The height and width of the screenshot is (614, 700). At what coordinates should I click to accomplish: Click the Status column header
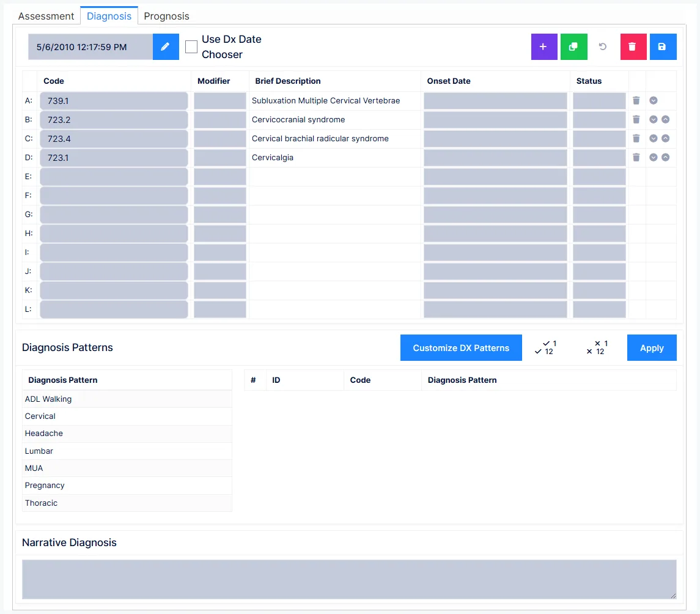click(589, 81)
